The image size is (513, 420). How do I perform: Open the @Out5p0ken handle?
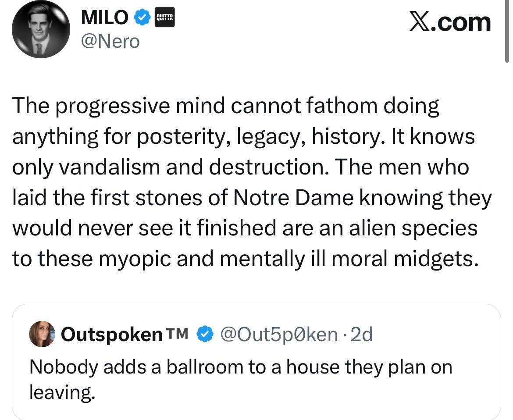[x=278, y=335]
